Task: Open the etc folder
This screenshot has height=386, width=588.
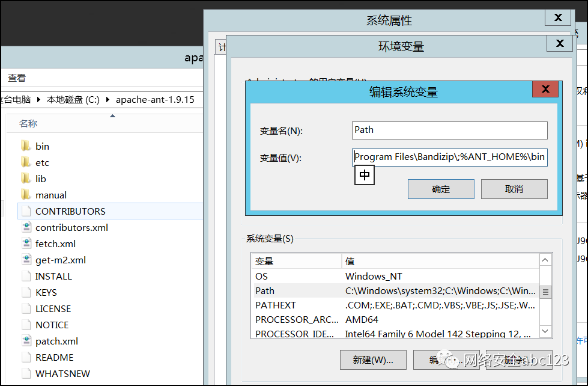Action: tap(41, 162)
